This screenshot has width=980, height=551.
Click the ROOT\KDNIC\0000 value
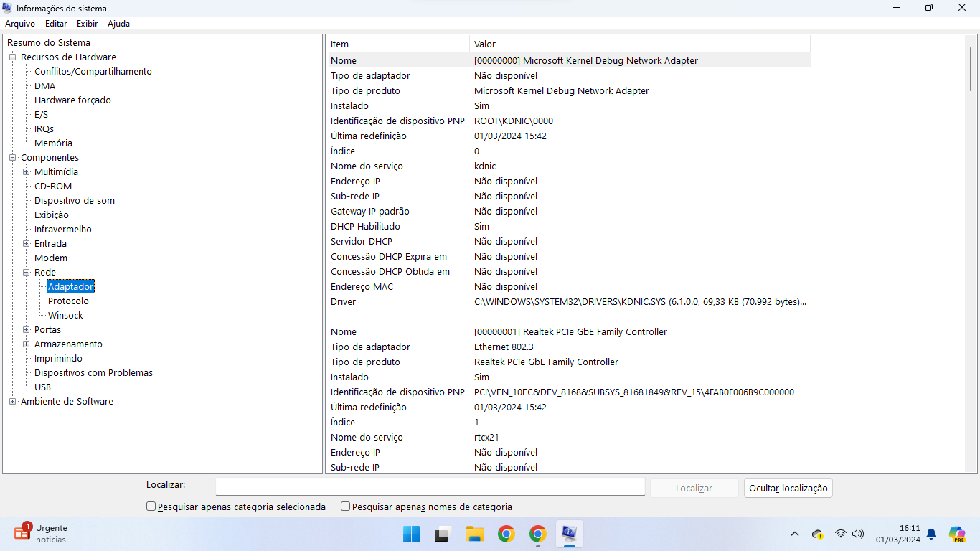coord(514,121)
